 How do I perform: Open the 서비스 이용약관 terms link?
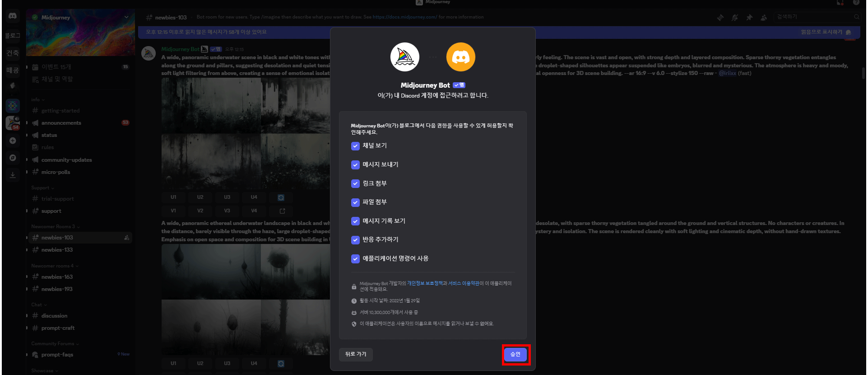[464, 283]
